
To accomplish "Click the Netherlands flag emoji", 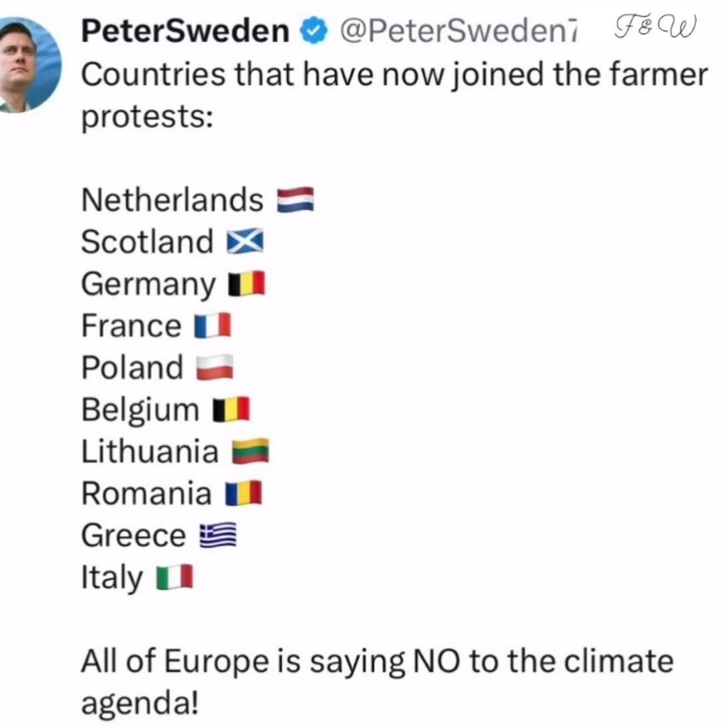I will [295, 199].
